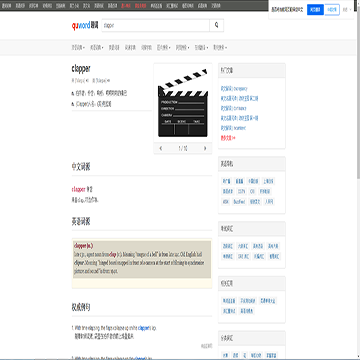
Task: Click the blue button in the translate popup
Action: coord(315,10)
